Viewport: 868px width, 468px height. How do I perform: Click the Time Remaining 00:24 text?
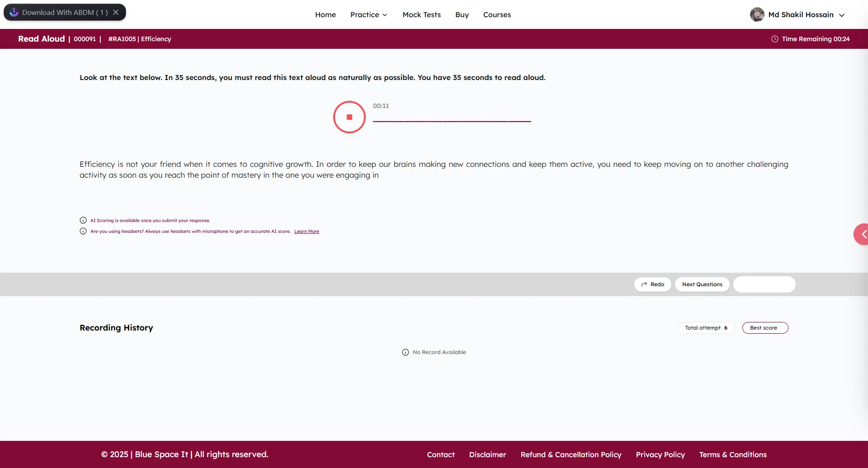click(816, 39)
